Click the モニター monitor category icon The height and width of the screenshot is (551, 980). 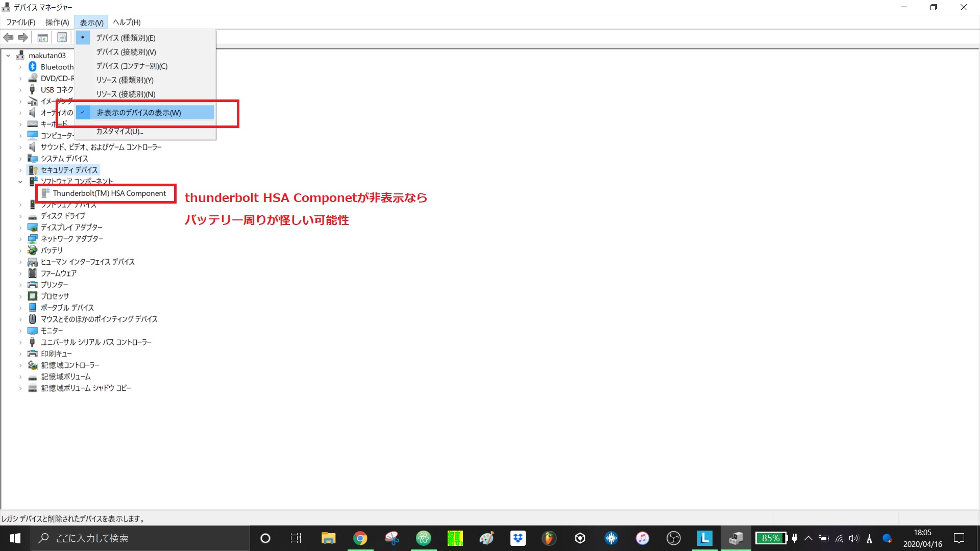(33, 331)
